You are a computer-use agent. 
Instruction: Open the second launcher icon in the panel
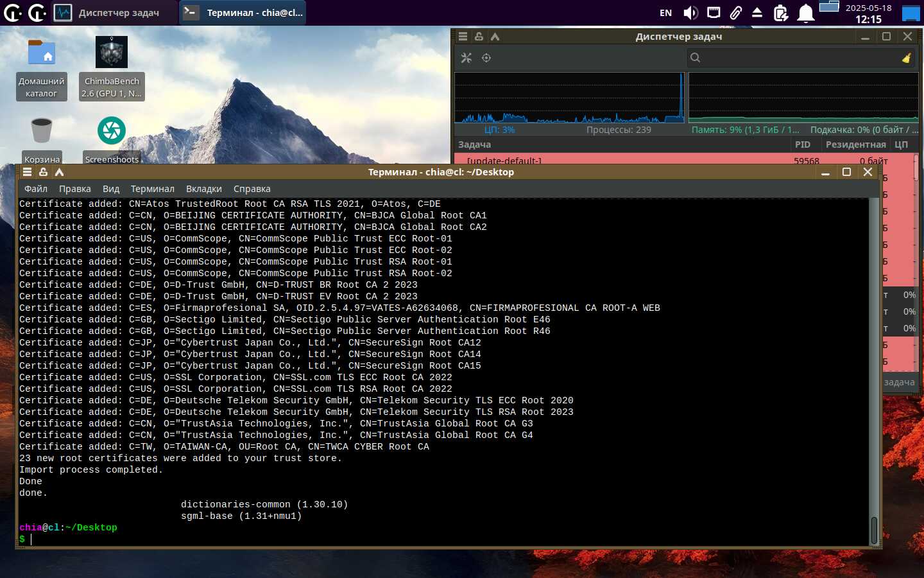pos(37,12)
